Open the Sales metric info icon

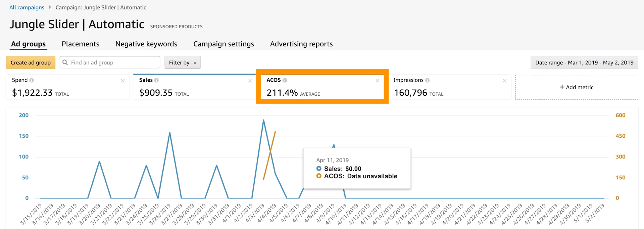point(157,80)
